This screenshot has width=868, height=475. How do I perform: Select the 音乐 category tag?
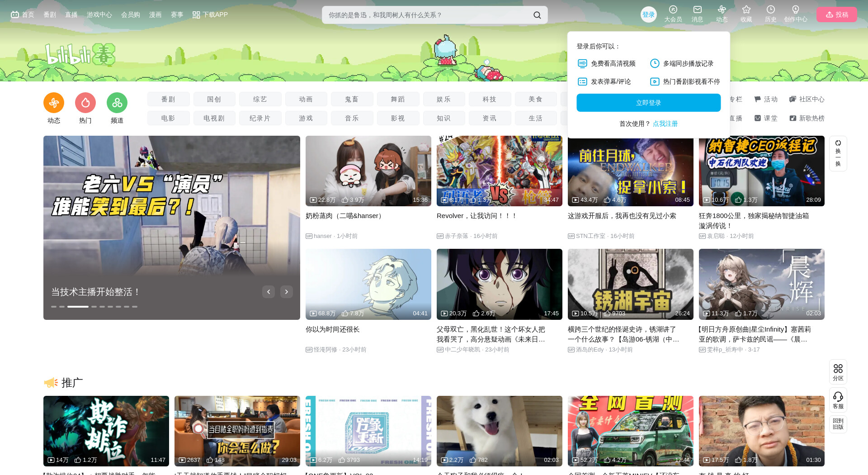pos(352,118)
